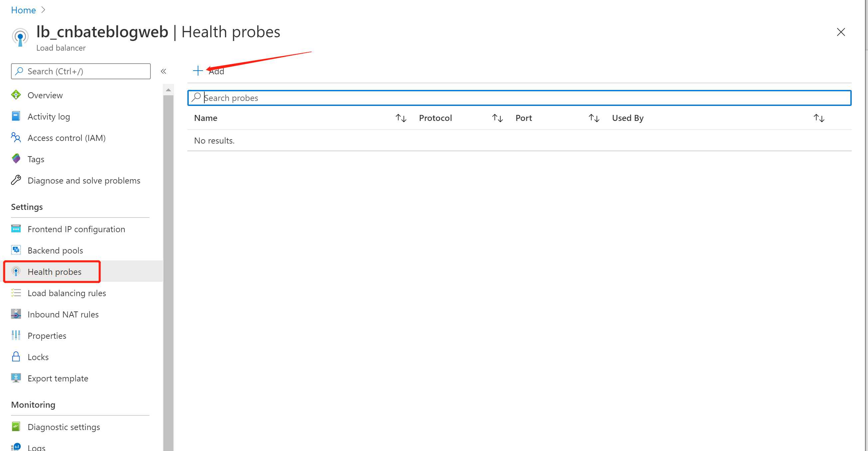Sort probes by Name column
Viewport: 868px width, 451px height.
point(400,118)
